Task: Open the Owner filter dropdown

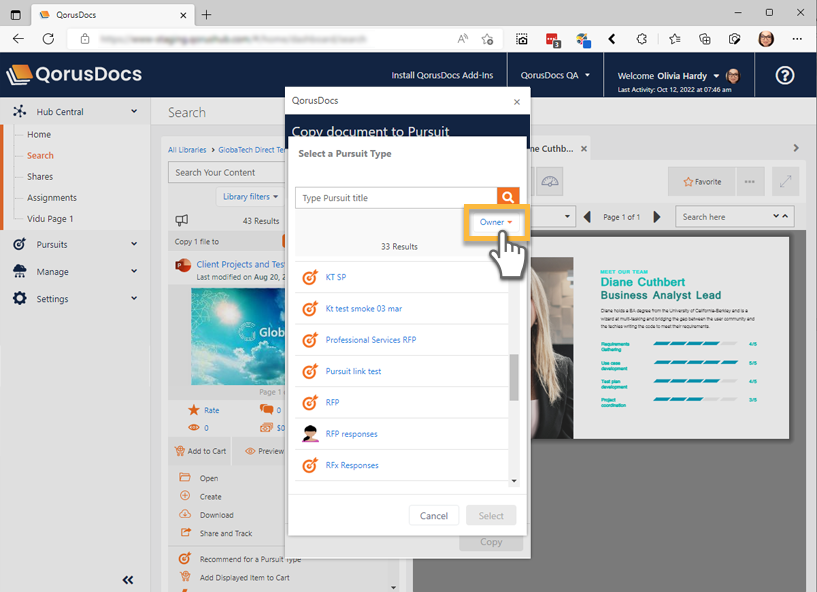Action: click(x=496, y=222)
